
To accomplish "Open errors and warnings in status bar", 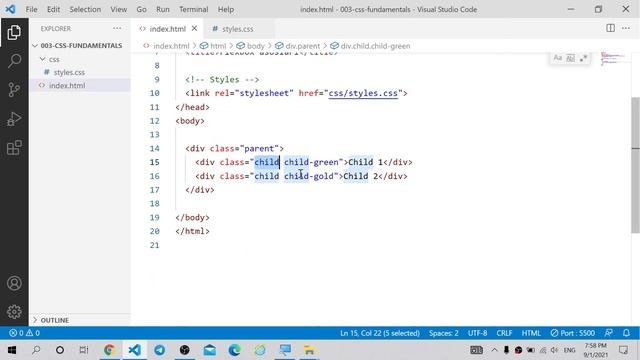I will point(24,333).
